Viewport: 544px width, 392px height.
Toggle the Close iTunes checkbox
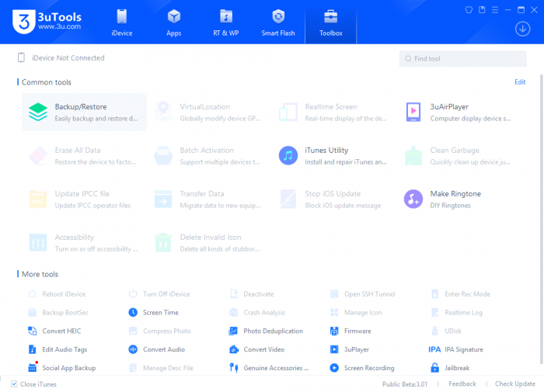tap(14, 384)
